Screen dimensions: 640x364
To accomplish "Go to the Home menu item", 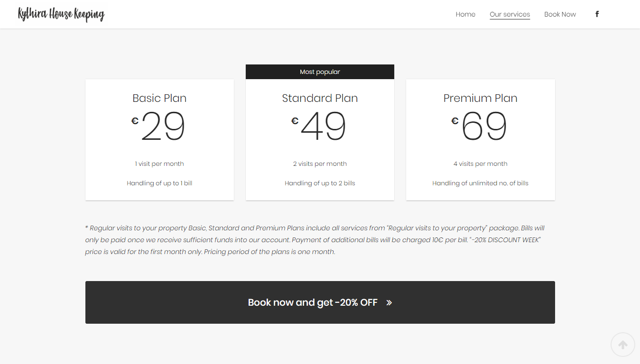I will tap(465, 14).
